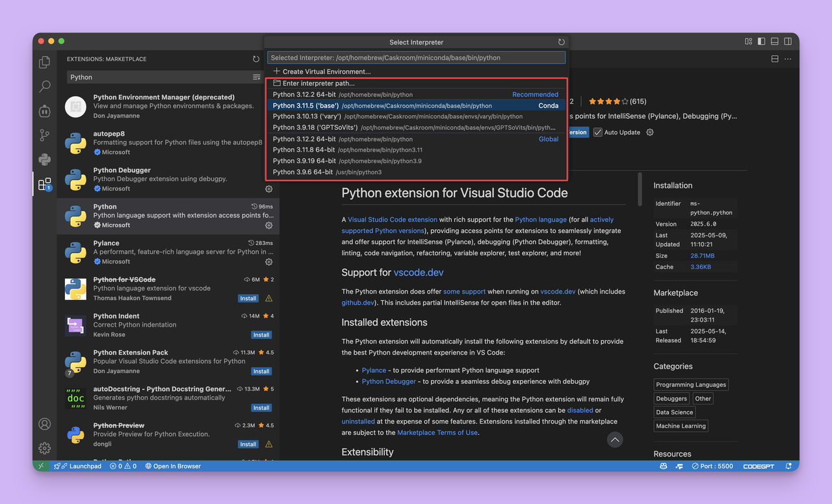Viewport: 832px width, 504px height.
Task: Click the CODEGPT status bar item
Action: (759, 466)
